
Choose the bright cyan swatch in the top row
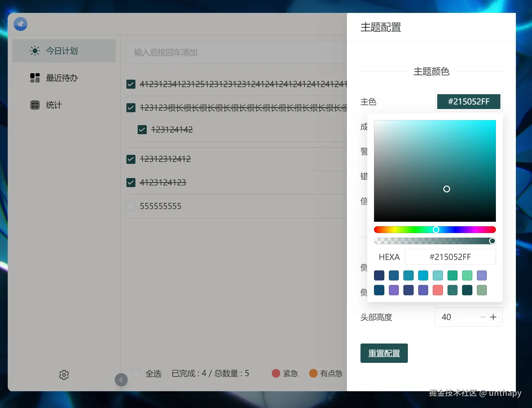[x=423, y=275]
